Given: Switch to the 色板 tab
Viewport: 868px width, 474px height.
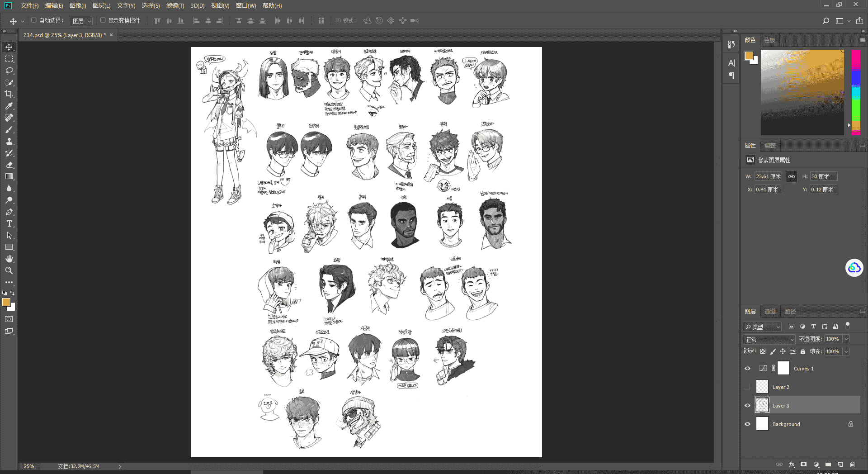Looking at the screenshot, I should click(769, 40).
